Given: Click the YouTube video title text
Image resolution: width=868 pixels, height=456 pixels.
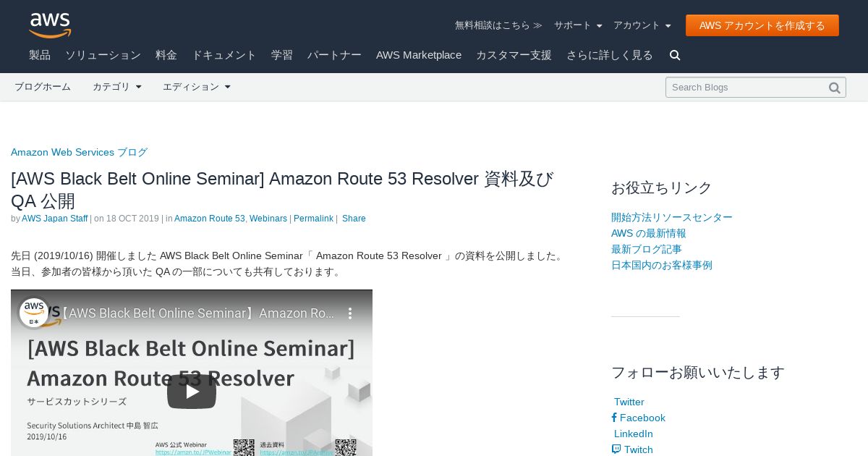Looking at the screenshot, I should pos(196,313).
